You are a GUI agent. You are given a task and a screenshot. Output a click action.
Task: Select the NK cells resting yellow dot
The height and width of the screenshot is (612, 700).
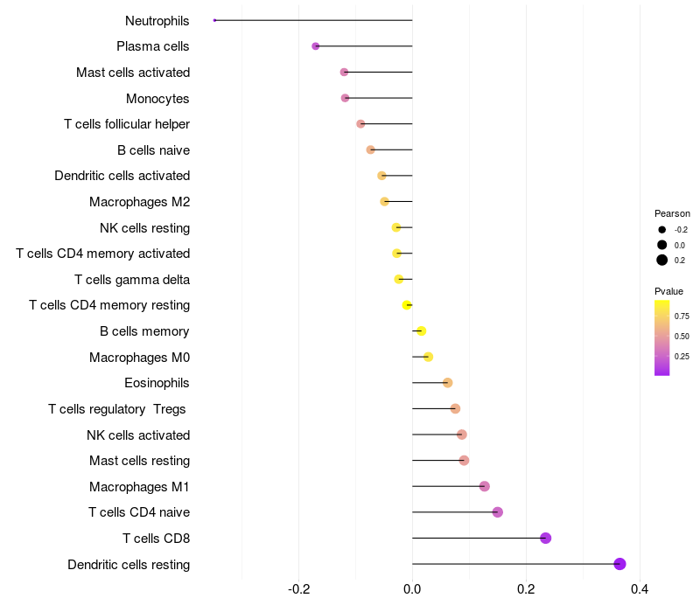click(x=396, y=227)
